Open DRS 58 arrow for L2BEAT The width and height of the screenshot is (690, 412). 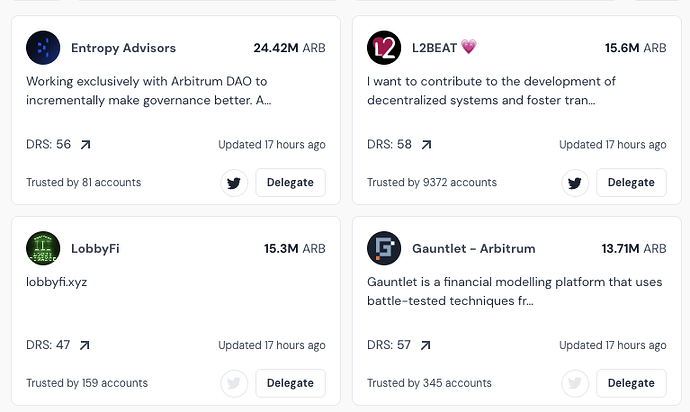click(426, 145)
